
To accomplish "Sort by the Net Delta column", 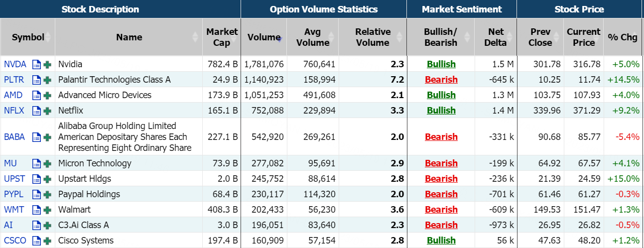I will 496,37.
